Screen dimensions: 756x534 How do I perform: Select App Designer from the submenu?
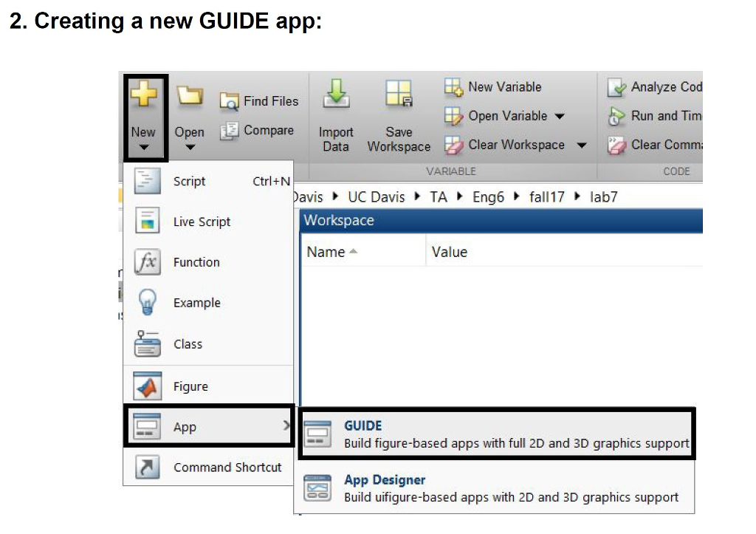[495, 487]
